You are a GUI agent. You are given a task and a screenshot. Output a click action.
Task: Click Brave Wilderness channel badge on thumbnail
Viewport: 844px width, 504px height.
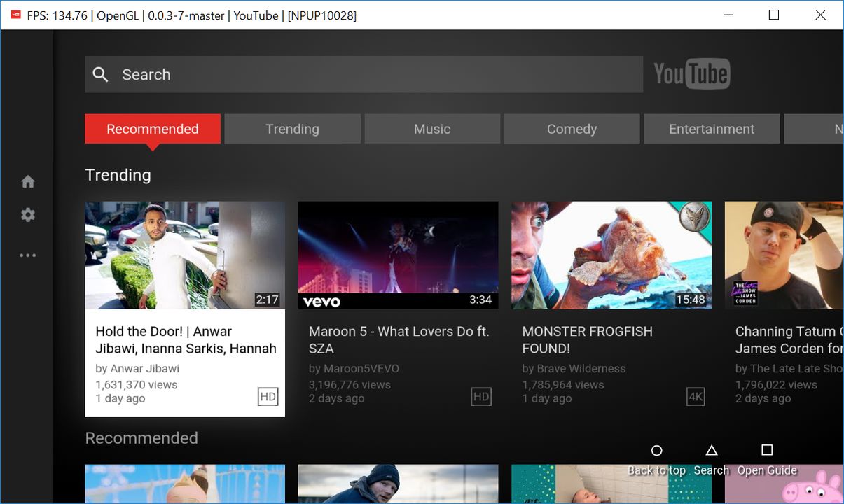(694, 217)
